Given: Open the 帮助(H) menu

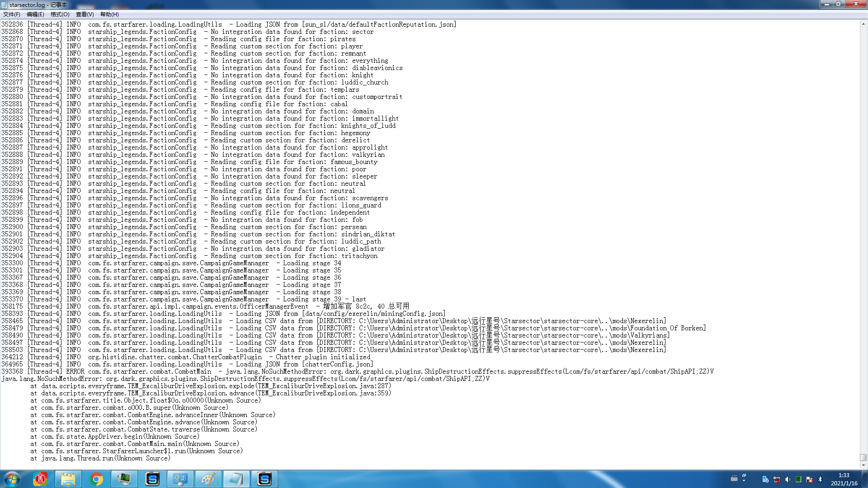Looking at the screenshot, I should point(109,14).
